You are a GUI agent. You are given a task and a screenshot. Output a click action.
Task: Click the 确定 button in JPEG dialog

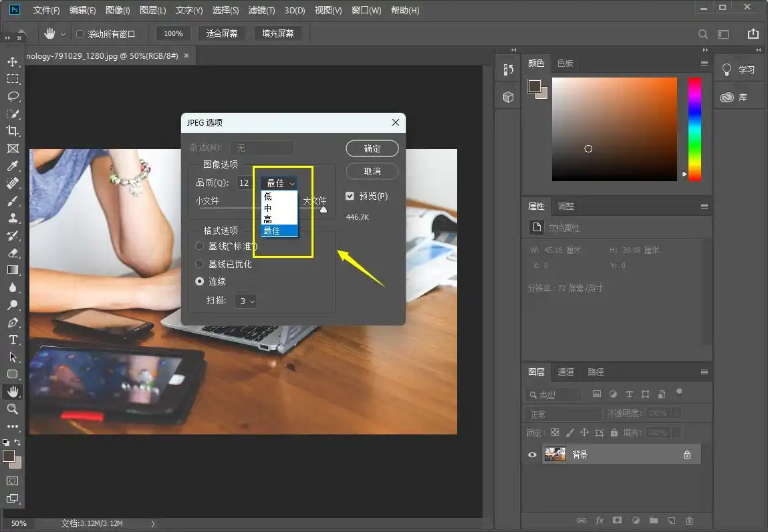coord(372,148)
